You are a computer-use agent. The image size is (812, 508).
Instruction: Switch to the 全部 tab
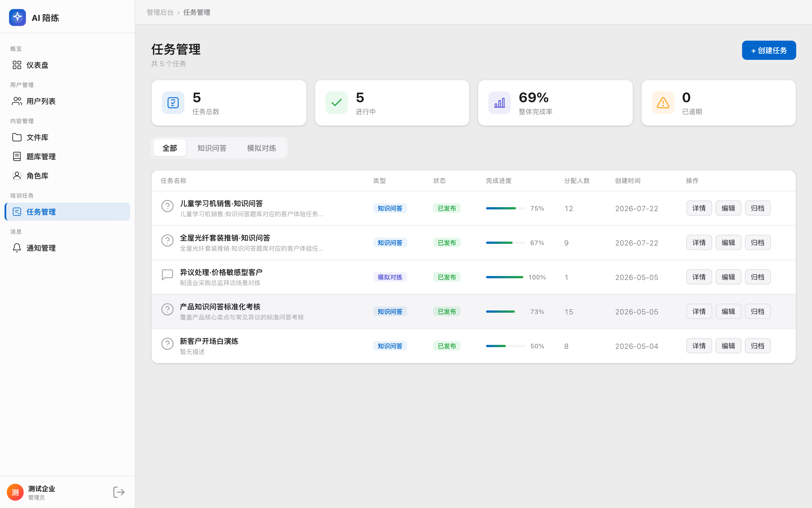click(x=170, y=148)
